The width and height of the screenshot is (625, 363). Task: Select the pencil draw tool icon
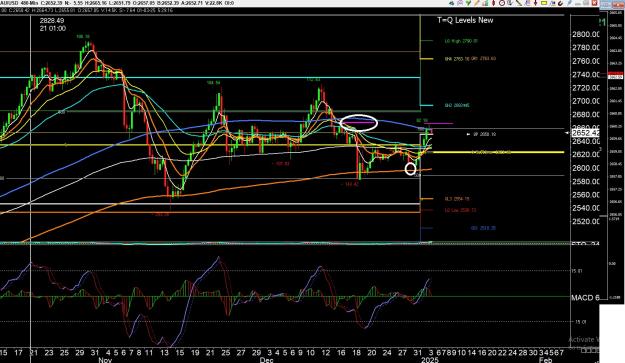click(x=476, y=3)
